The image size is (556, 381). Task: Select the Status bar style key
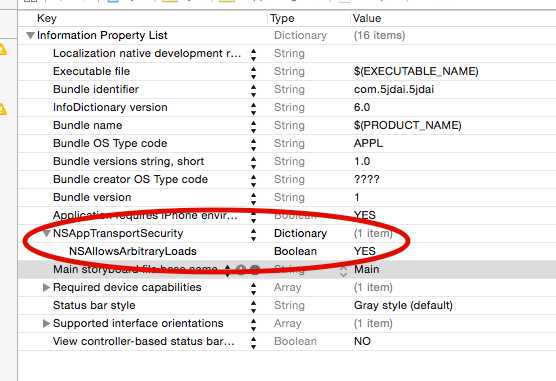pos(94,305)
